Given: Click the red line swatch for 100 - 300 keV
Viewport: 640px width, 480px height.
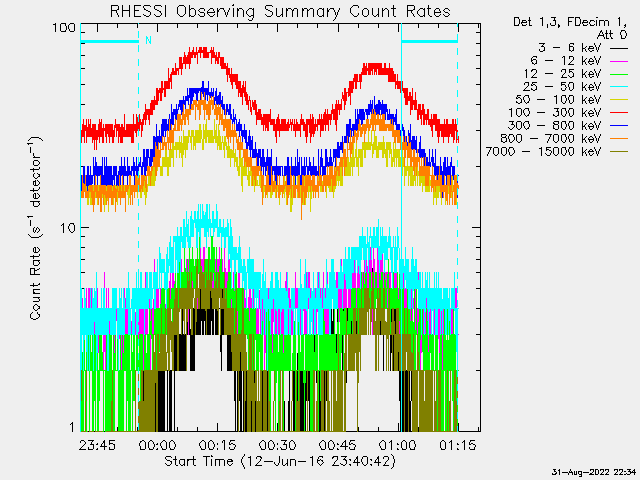Looking at the screenshot, I should pos(618,113).
